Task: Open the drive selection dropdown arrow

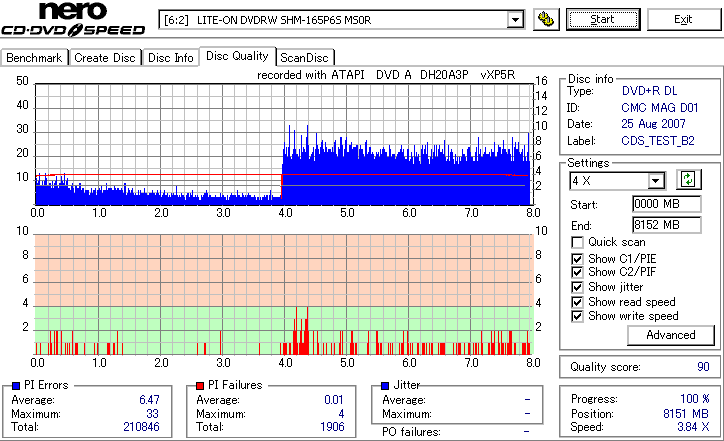Action: tap(515, 20)
